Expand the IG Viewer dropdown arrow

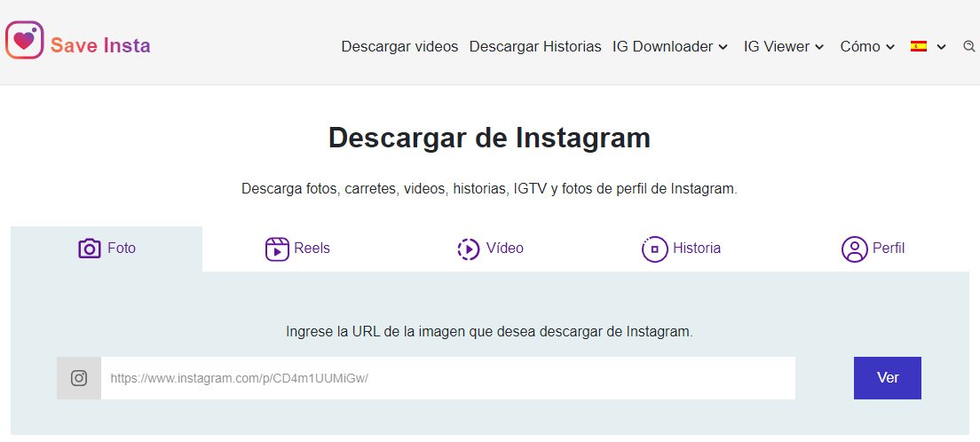click(x=820, y=47)
